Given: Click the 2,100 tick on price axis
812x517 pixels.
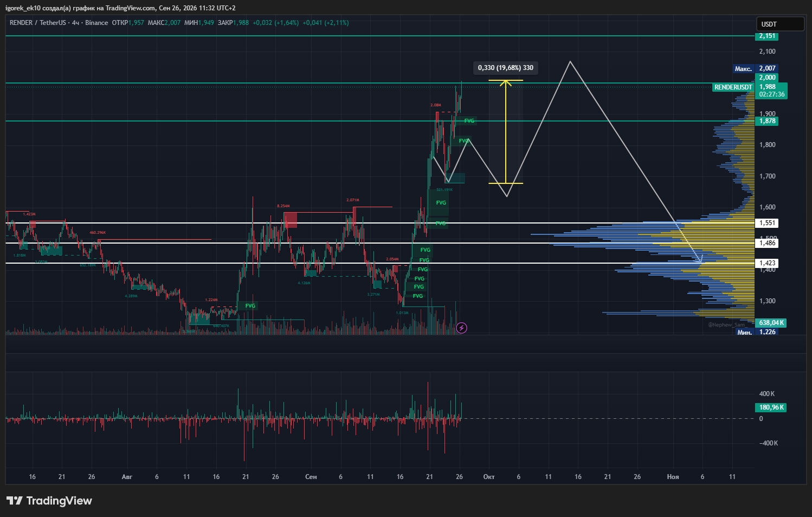Looking at the screenshot, I should (767, 52).
